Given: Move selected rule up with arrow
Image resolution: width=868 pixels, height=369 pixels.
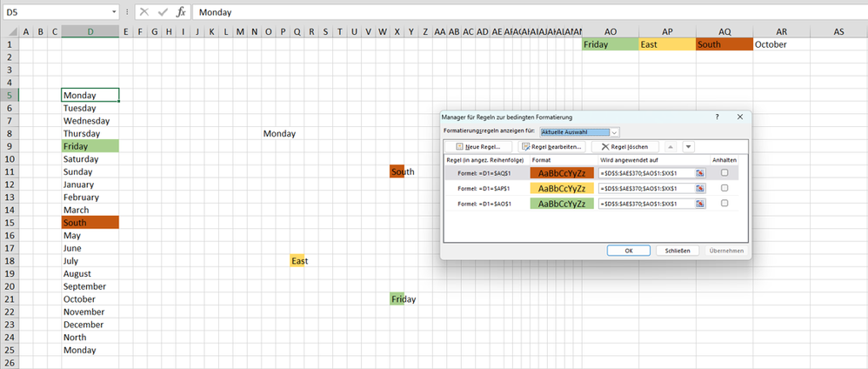Looking at the screenshot, I should [670, 147].
